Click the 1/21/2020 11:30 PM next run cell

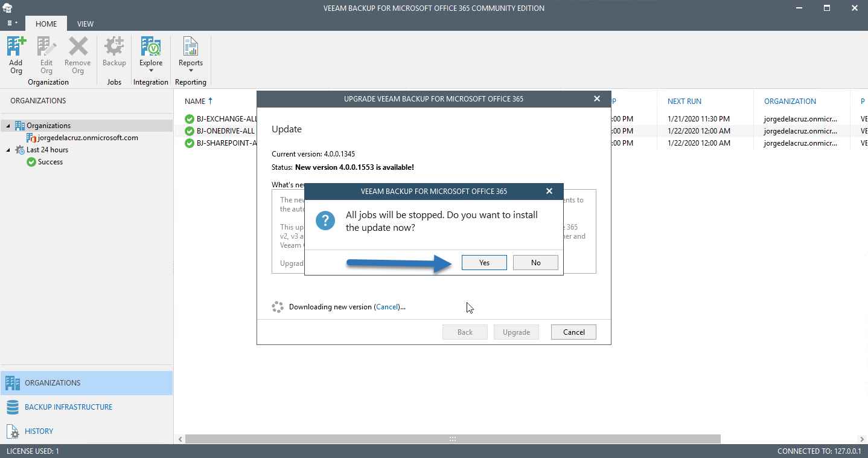click(698, 119)
